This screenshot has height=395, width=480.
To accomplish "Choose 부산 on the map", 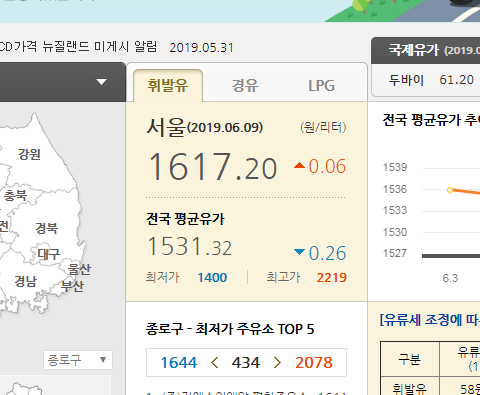I will click(72, 286).
